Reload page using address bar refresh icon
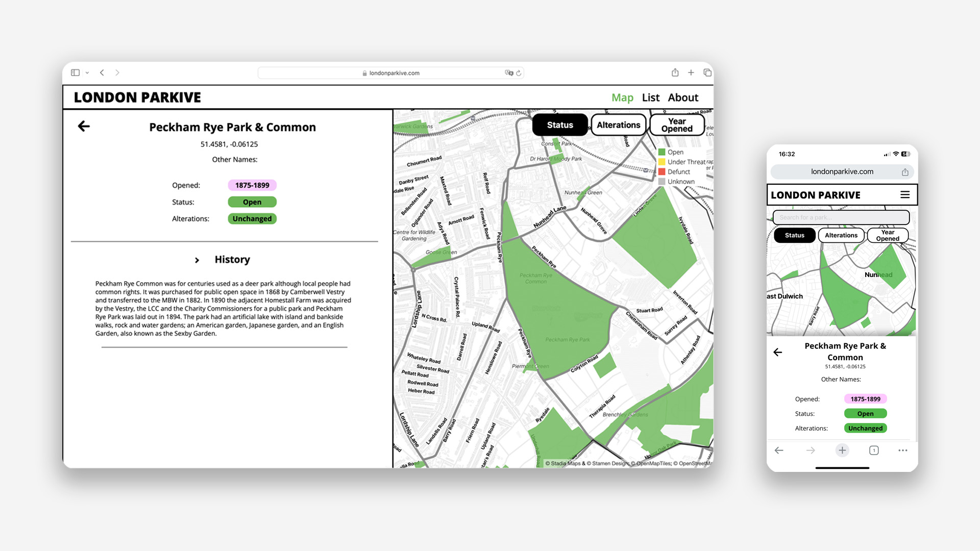 point(519,73)
